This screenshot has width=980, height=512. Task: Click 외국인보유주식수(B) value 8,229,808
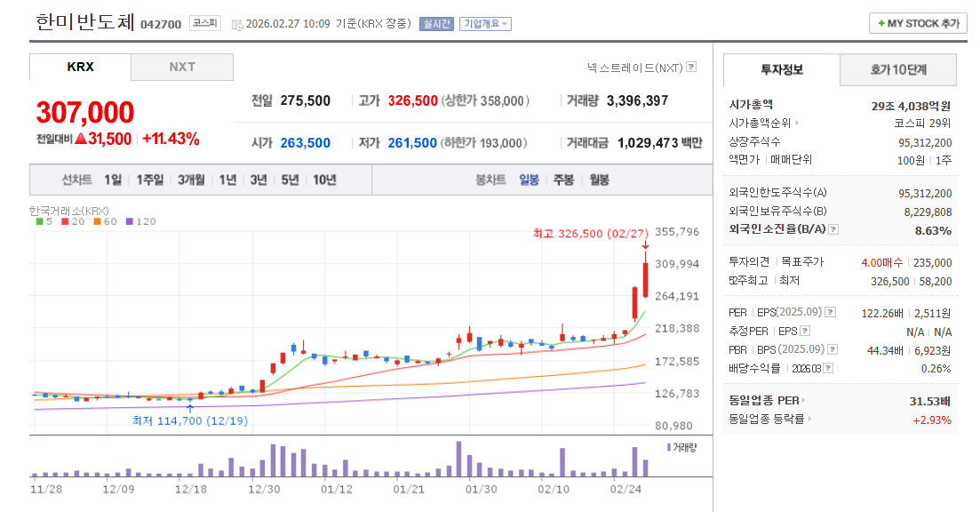click(x=928, y=212)
